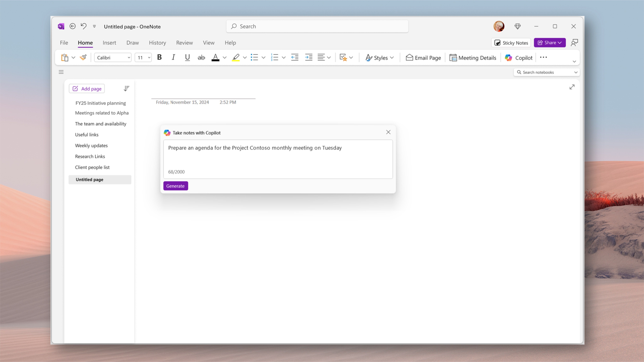Screen dimensions: 644x362
Task: Switch to the Draw ribbon tab
Action: pyautogui.click(x=133, y=43)
